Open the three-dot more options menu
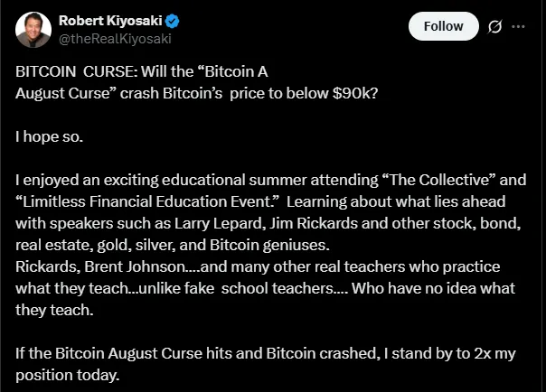The image size is (546, 392). coord(518,26)
